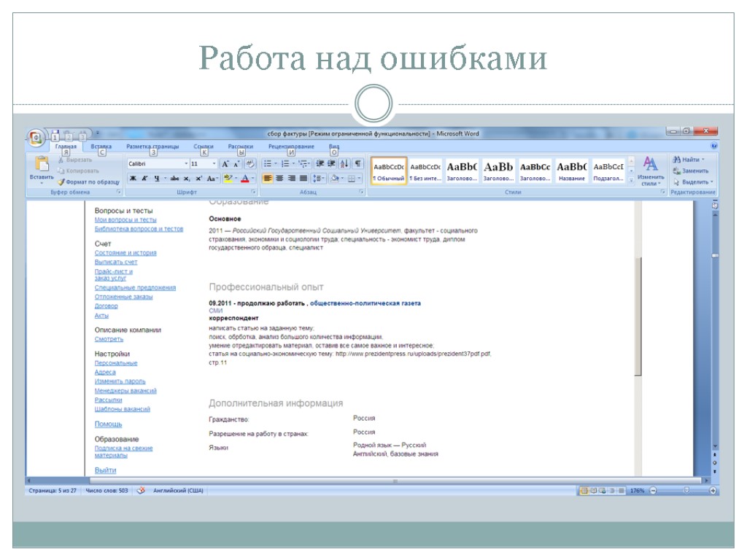Click the large Вставить paste icon
Screen dimensions: 747x560
(x=42, y=164)
